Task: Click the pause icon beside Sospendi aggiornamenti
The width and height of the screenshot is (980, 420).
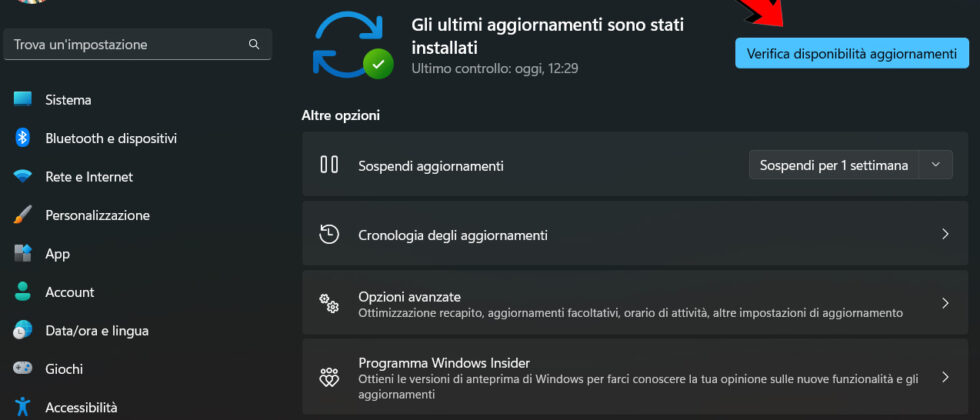Action: click(329, 165)
